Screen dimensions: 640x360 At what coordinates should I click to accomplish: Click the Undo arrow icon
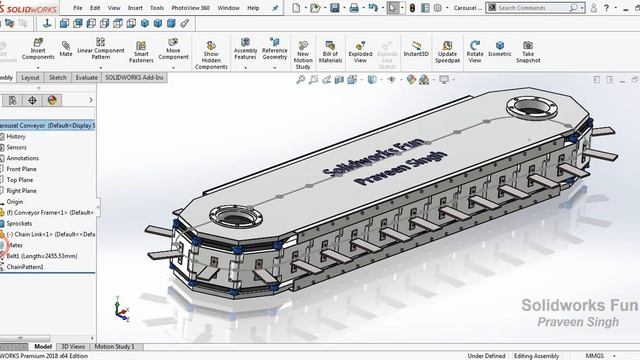pyautogui.click(x=373, y=8)
